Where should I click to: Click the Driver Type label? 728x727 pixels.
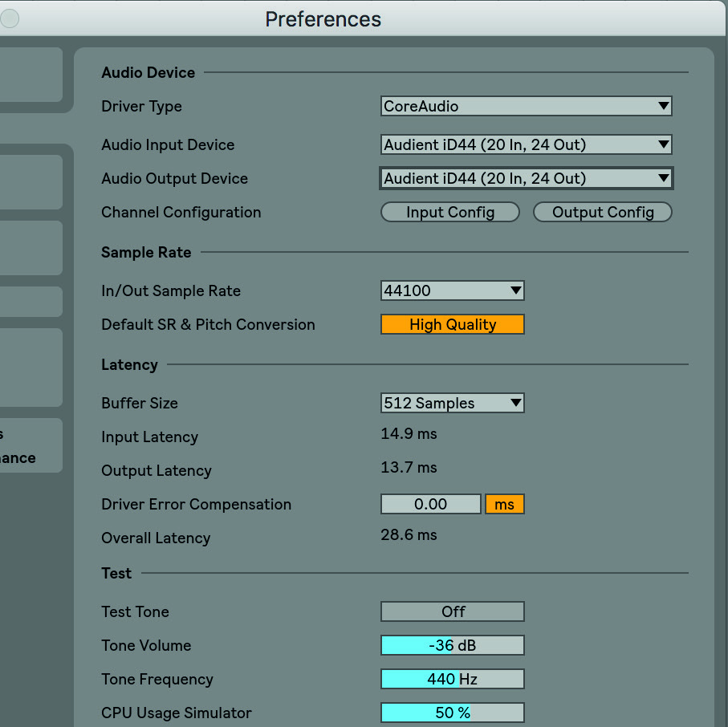pos(141,107)
